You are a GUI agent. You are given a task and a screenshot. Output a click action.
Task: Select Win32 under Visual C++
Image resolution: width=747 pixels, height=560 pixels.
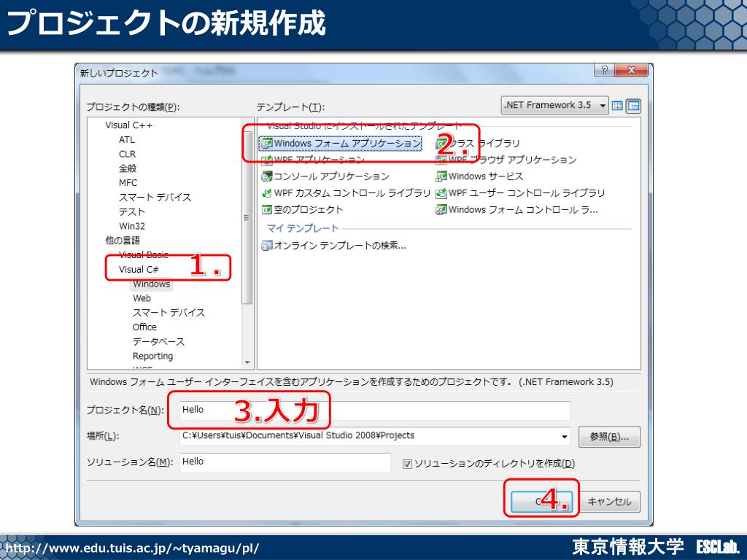[x=132, y=226]
